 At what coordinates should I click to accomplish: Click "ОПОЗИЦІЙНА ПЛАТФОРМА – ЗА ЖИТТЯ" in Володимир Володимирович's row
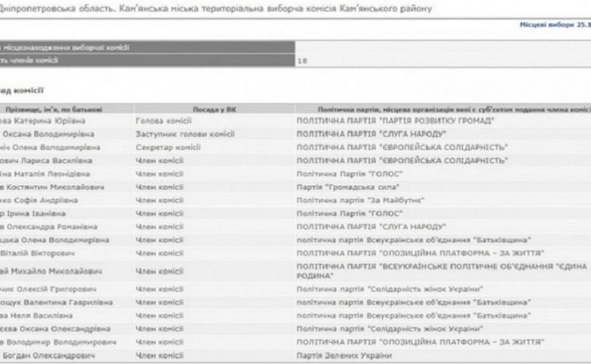click(x=420, y=342)
